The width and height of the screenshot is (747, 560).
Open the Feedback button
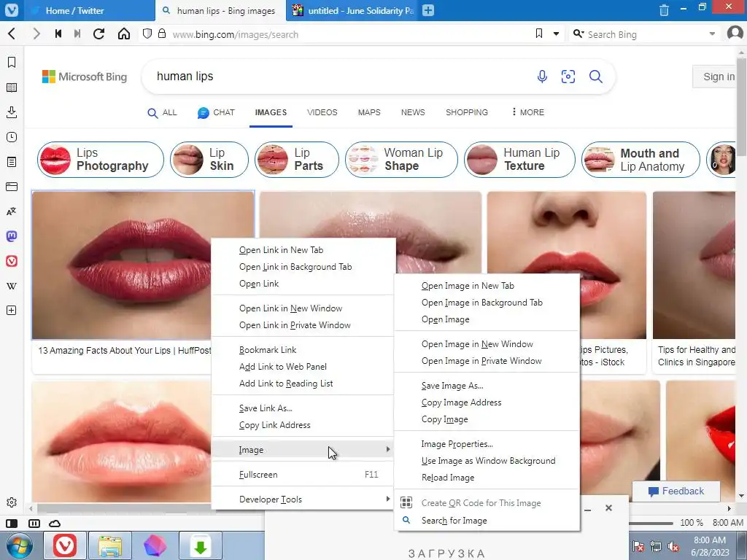tap(676, 491)
